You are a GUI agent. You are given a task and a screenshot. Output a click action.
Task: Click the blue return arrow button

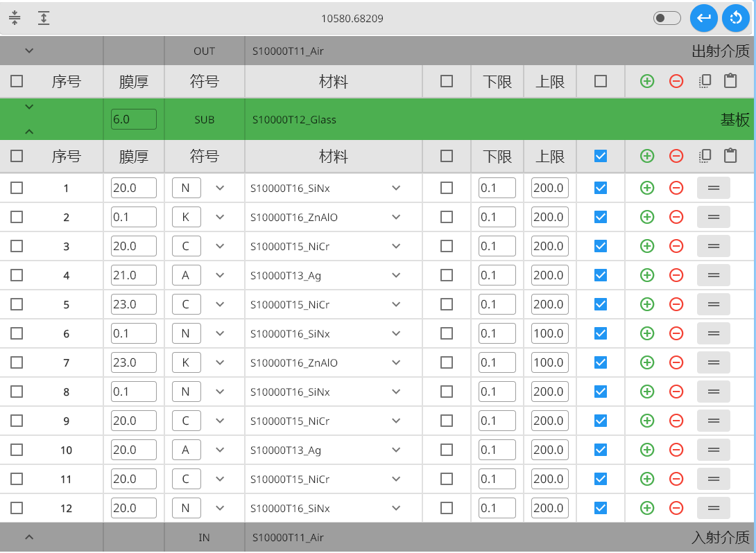click(x=703, y=18)
